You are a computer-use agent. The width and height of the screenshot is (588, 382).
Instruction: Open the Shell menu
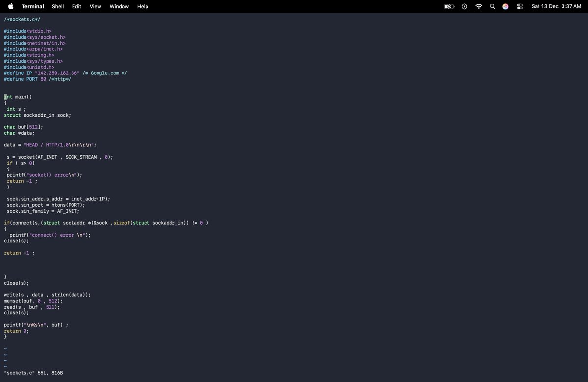[x=58, y=6]
